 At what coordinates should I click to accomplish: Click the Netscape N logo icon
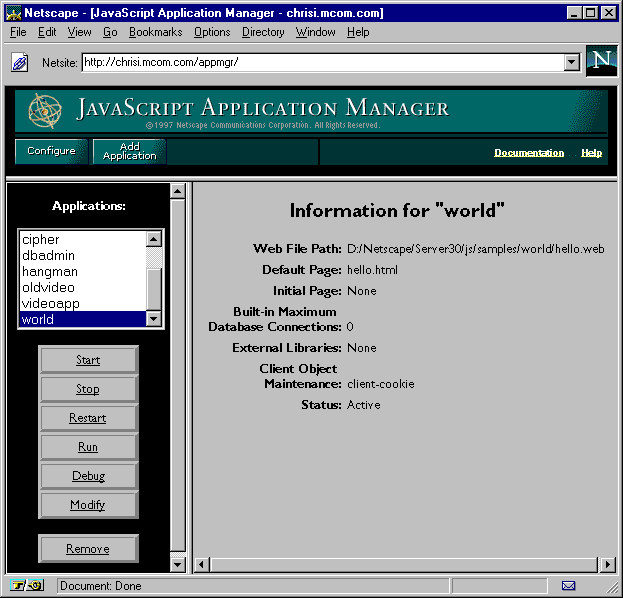[x=602, y=60]
